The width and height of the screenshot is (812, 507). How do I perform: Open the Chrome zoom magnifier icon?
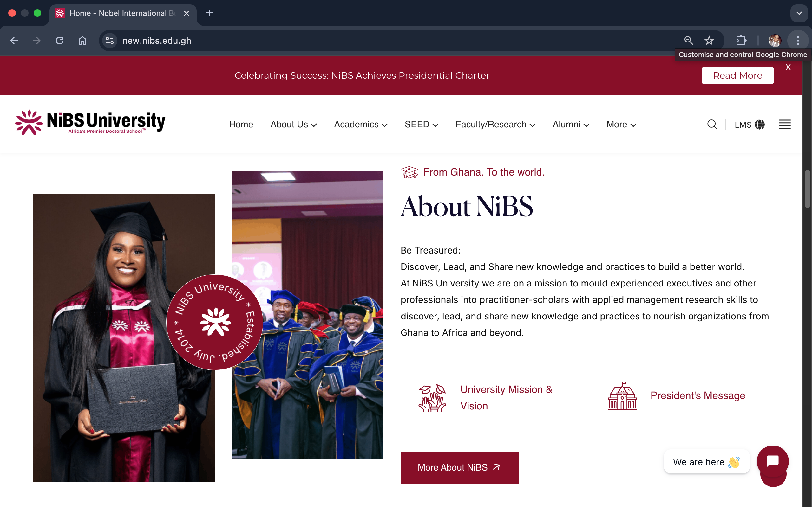pyautogui.click(x=689, y=41)
